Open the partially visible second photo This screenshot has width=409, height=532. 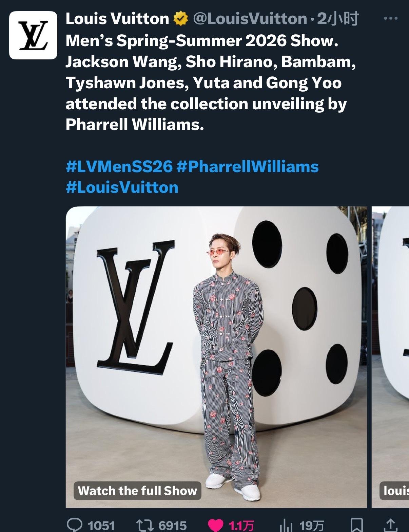click(390, 357)
